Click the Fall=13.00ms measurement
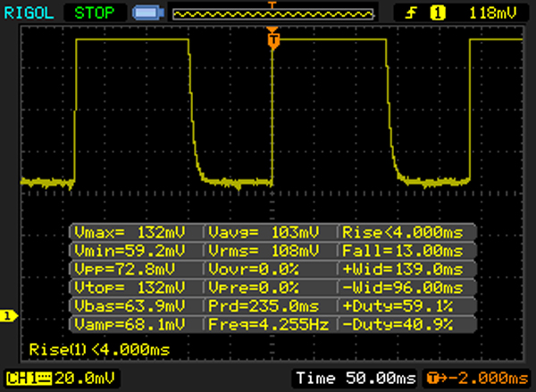 click(403, 251)
